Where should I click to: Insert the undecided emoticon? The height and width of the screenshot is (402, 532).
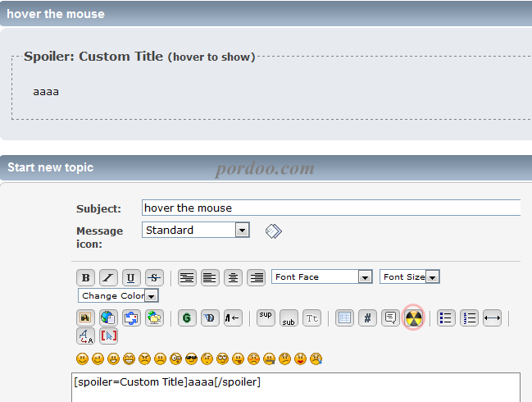[x=285, y=359]
